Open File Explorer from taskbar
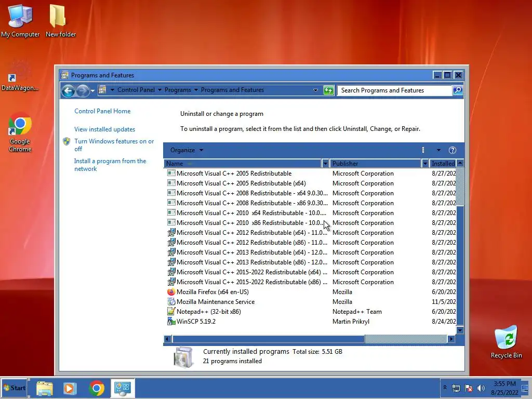 point(45,388)
